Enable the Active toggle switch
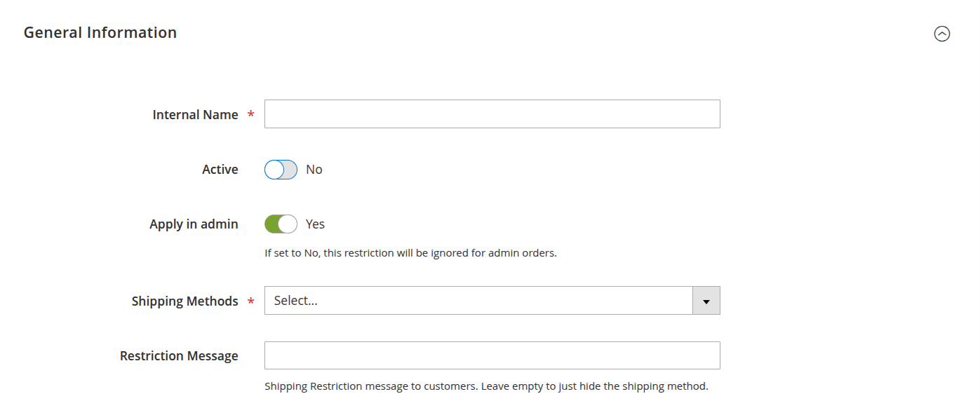 (x=281, y=170)
